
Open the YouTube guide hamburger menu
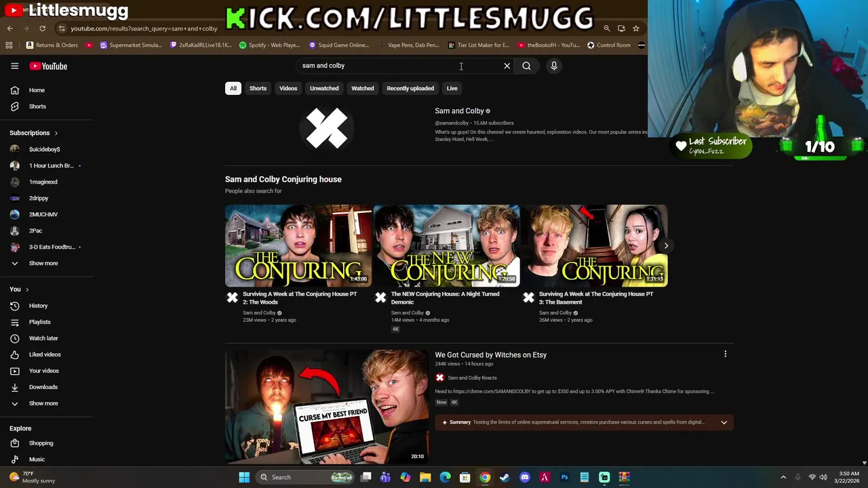point(14,66)
